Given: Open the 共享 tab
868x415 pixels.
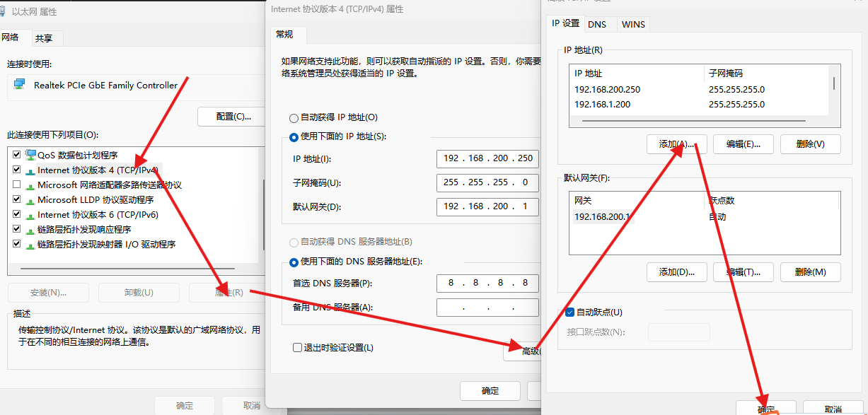Looking at the screenshot, I should [x=46, y=37].
